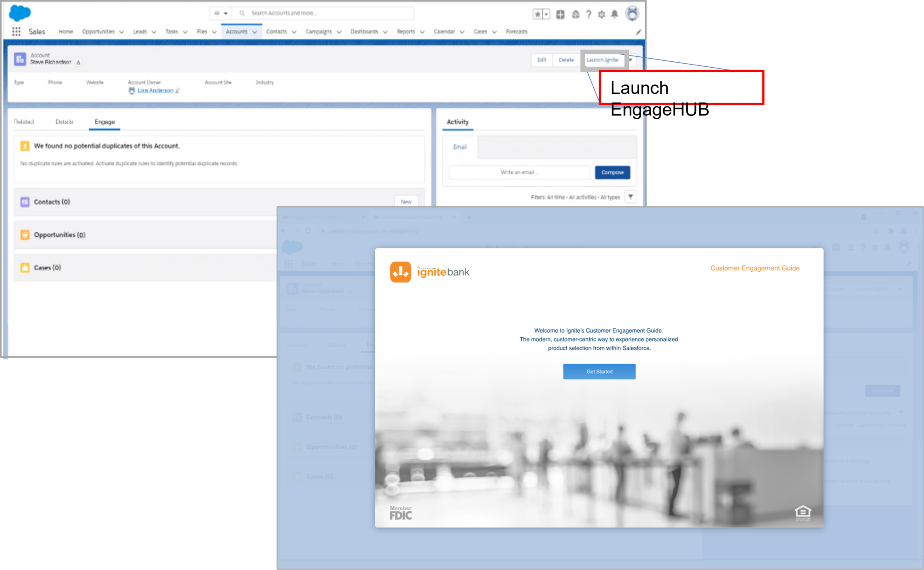The width and height of the screenshot is (924, 570).
Task: Click the Help question mark icon
Action: point(588,14)
